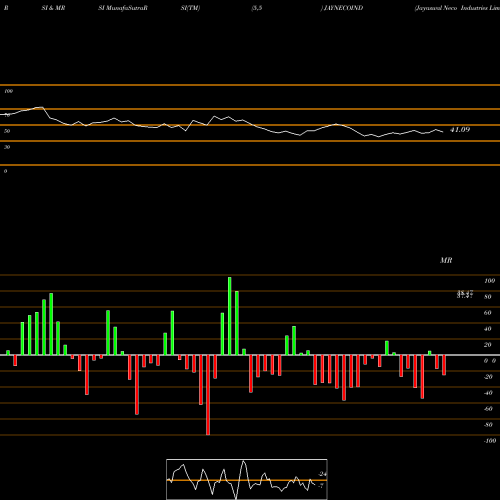Click the RSI axis label 100
The image size is (500, 500).
pos(8,91)
